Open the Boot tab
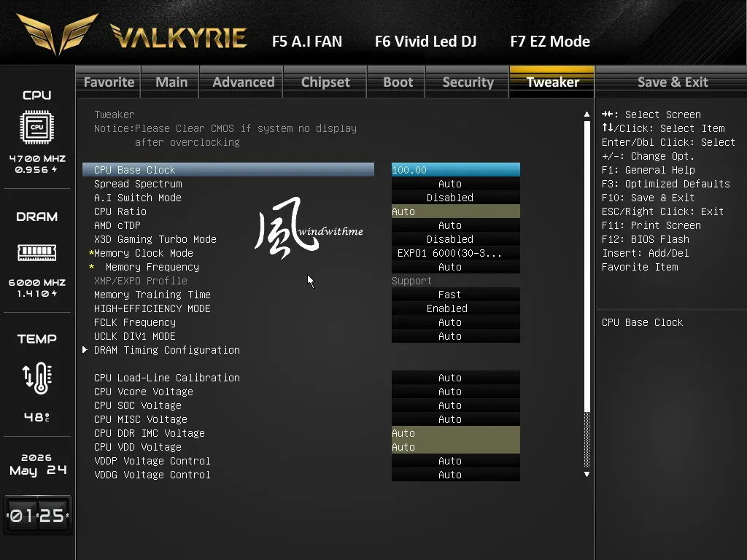The width and height of the screenshot is (747, 560). (x=398, y=82)
